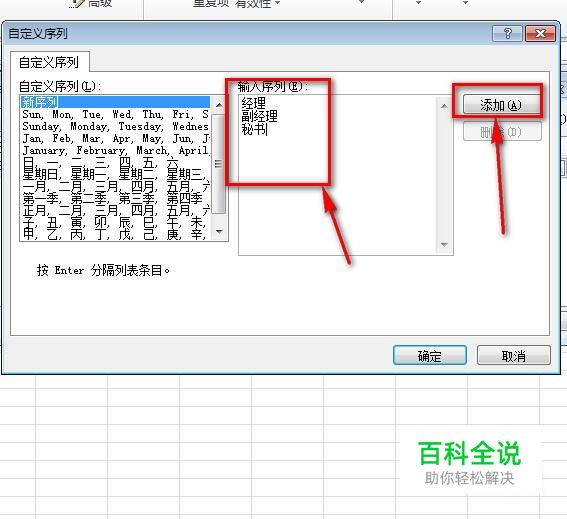Click the 添加(A) button
The image size is (567, 519).
click(x=502, y=105)
